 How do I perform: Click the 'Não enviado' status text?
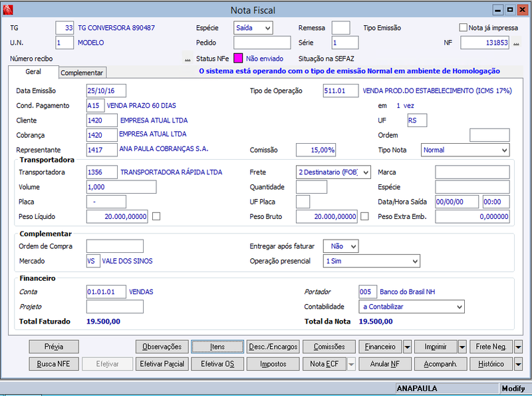tap(265, 59)
